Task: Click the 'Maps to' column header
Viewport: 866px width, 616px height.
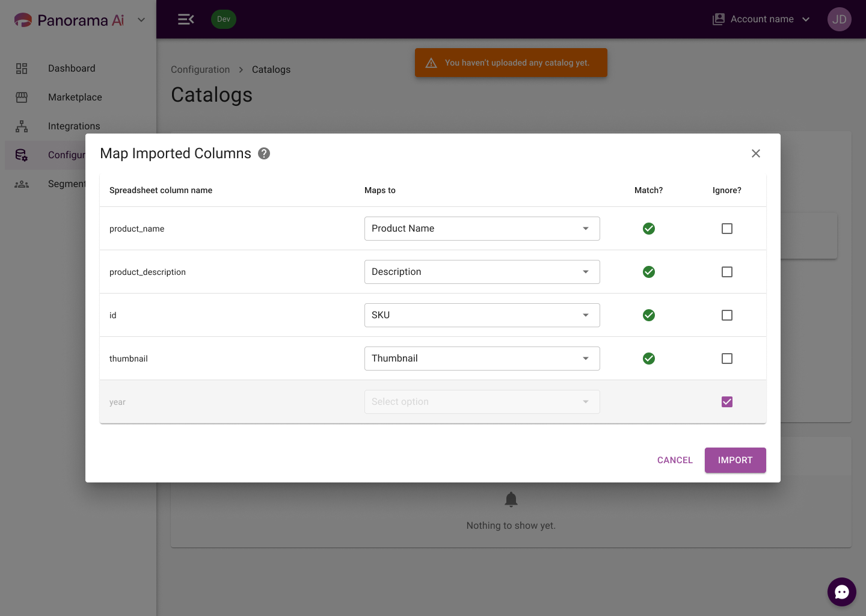Action: click(x=380, y=190)
